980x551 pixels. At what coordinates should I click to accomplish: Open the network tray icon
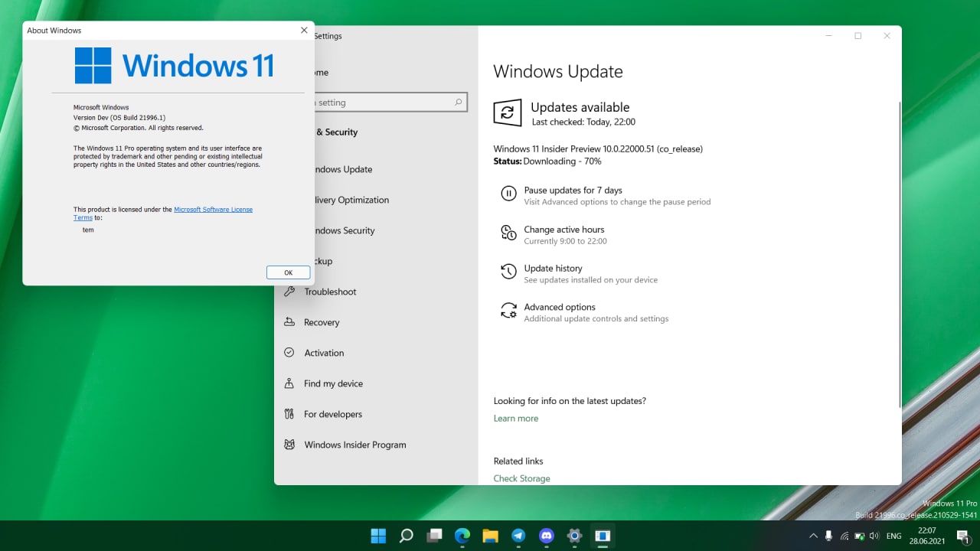(x=844, y=536)
